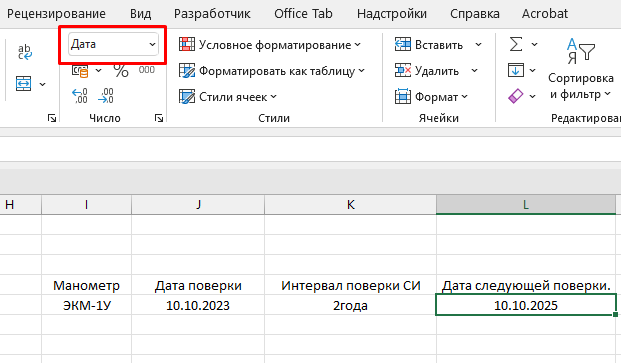
Task: Click the Accounting number format icon
Action: coord(80,71)
